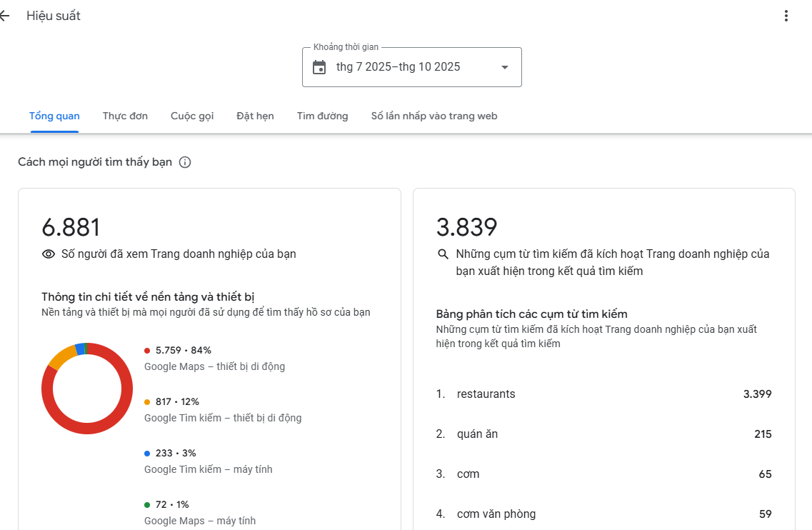Click the eye icon near profile views
Image resolution: width=812 pixels, height=530 pixels.
[x=49, y=254]
